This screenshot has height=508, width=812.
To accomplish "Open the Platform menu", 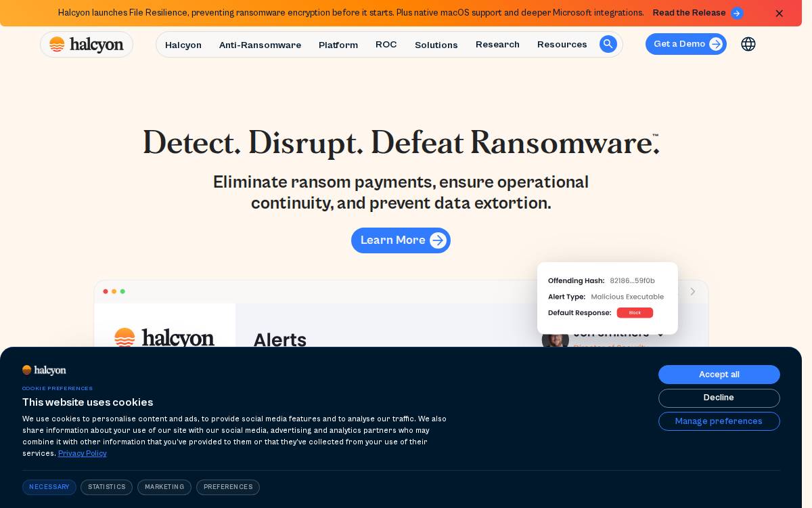I will [x=338, y=45].
